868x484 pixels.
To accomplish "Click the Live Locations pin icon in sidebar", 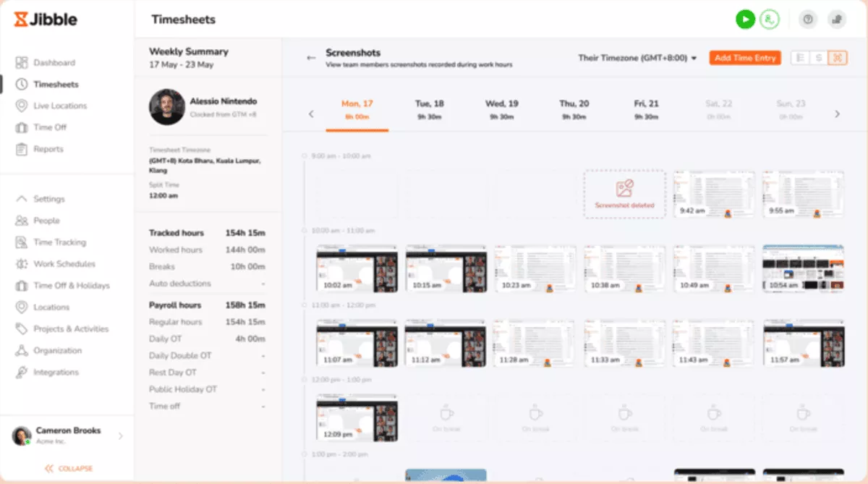I will (22, 106).
